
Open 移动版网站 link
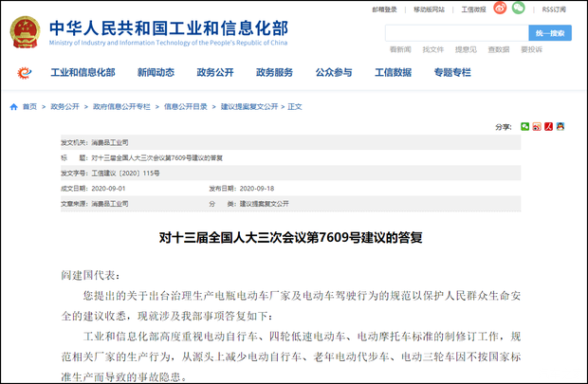point(429,9)
